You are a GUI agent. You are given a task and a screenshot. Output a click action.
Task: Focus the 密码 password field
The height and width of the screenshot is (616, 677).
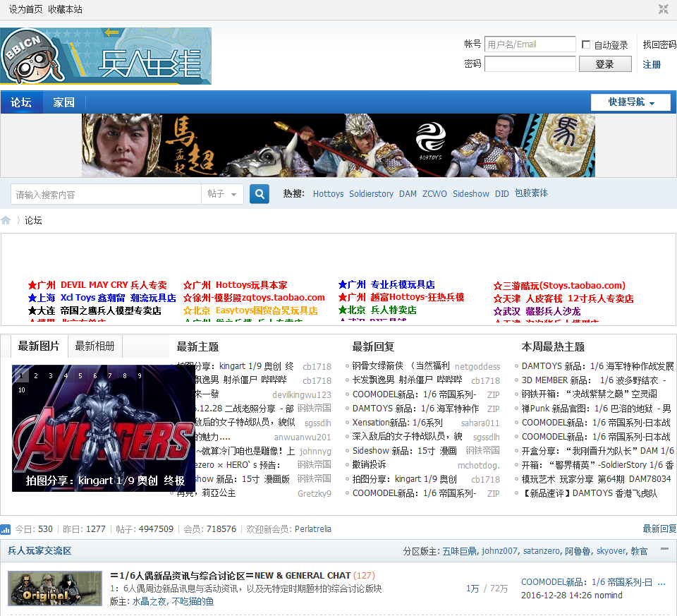click(530, 64)
